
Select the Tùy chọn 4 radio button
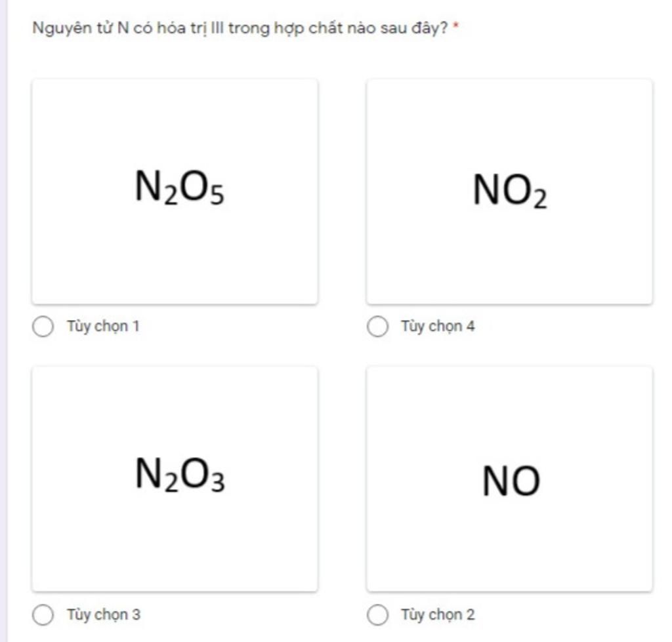pos(377,327)
